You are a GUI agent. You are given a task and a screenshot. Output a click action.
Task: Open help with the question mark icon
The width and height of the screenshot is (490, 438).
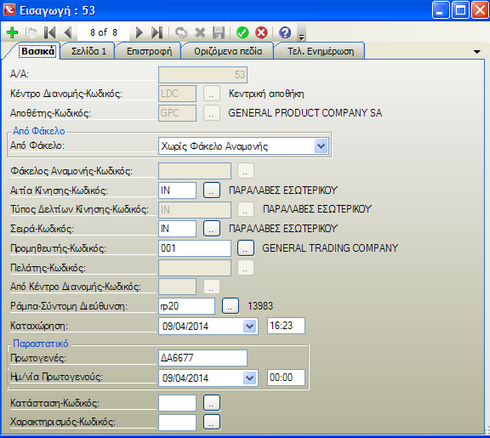click(x=285, y=33)
